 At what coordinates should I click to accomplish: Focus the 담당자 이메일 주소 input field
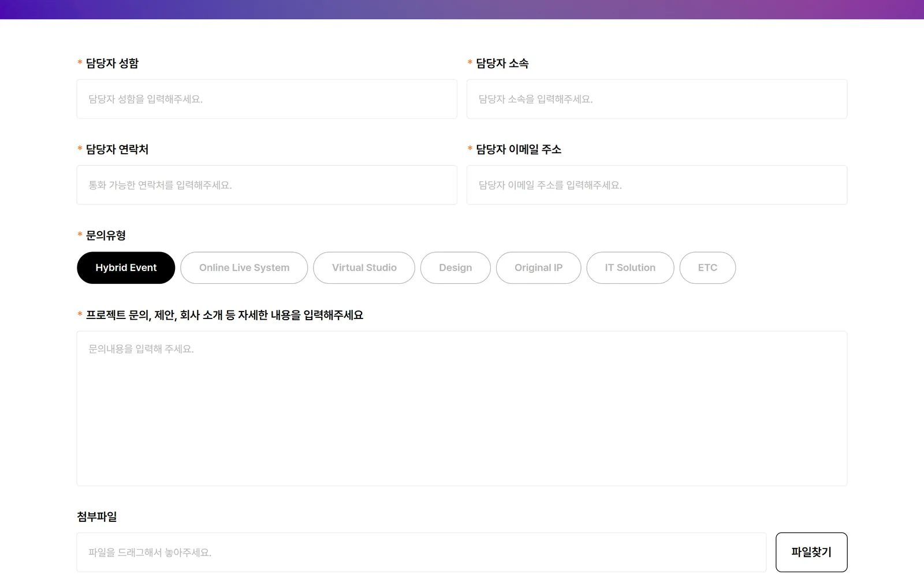(x=657, y=185)
